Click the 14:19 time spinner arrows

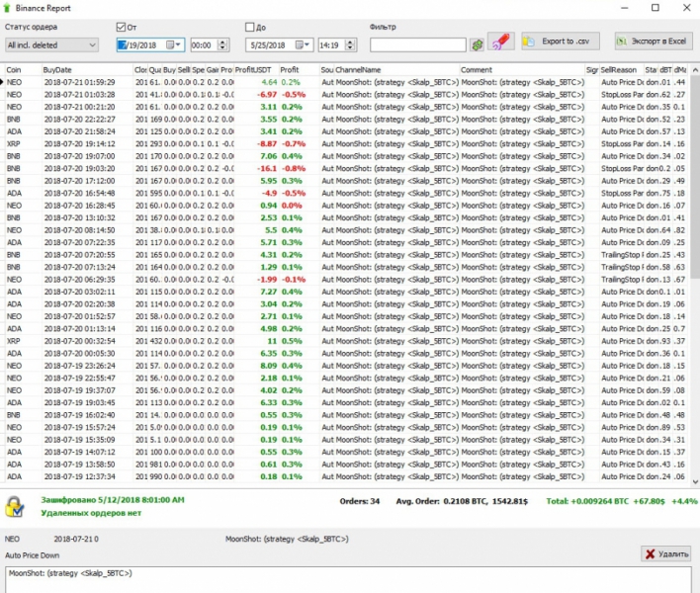pos(350,45)
